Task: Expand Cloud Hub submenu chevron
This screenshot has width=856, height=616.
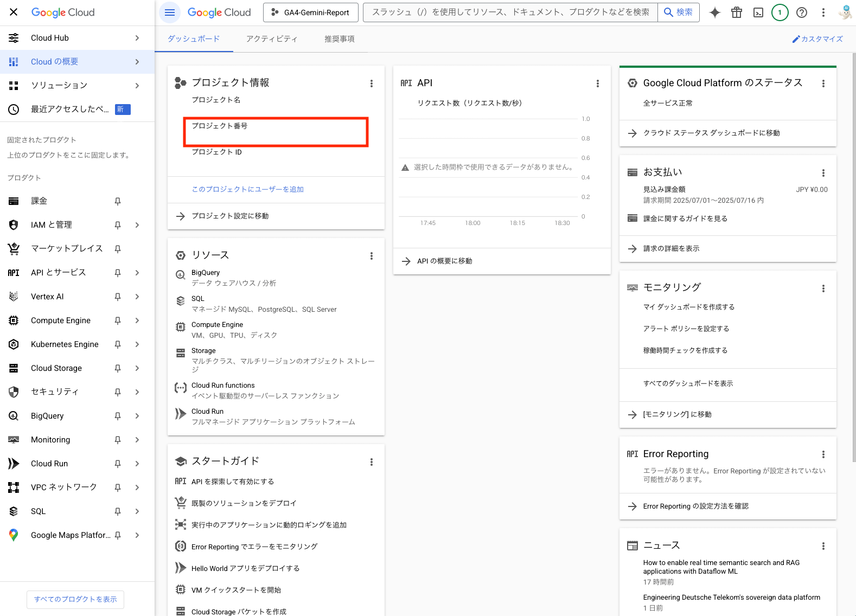Action: pyautogui.click(x=137, y=38)
